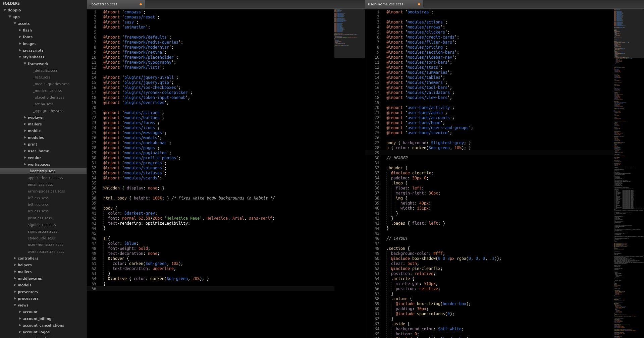Expand the vendor folder
Screen dimensions: 644x338
25,158
